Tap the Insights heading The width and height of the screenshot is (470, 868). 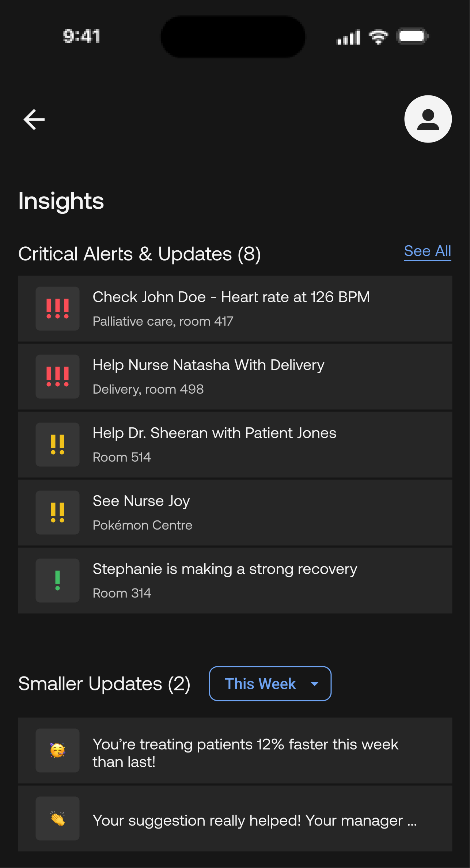pyautogui.click(x=61, y=201)
